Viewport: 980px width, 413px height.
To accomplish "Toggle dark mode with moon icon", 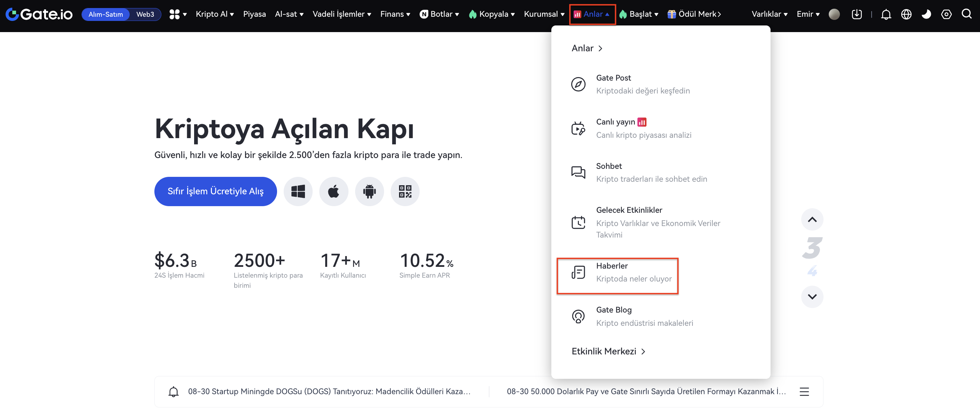I will point(926,14).
